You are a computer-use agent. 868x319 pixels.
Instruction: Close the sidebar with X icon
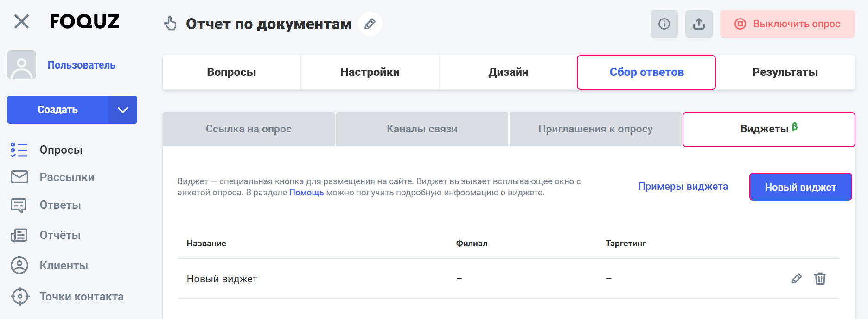21,21
